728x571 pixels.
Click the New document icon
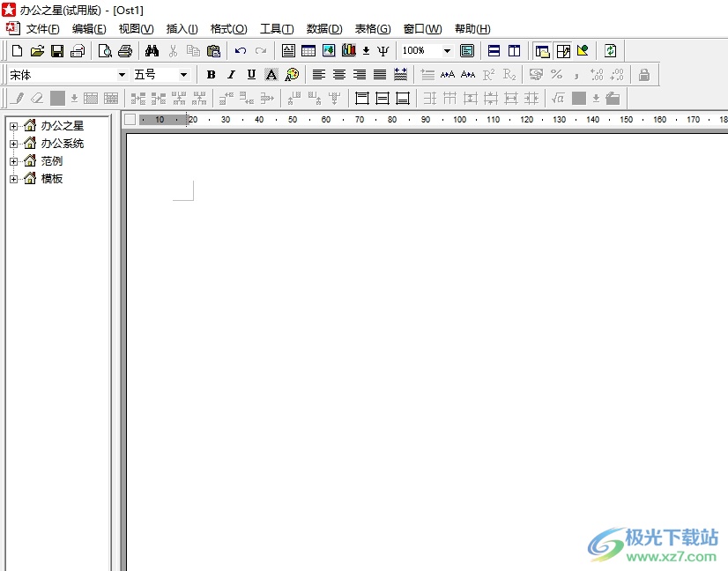(x=17, y=51)
